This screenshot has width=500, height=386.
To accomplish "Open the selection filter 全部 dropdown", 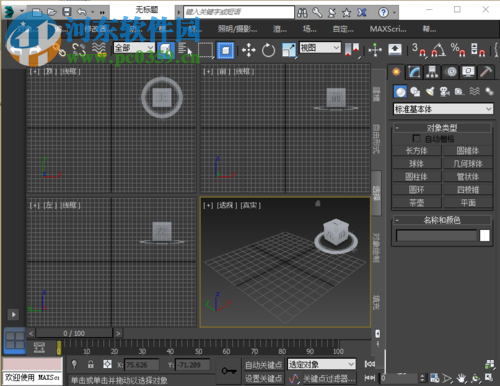I will [134, 48].
